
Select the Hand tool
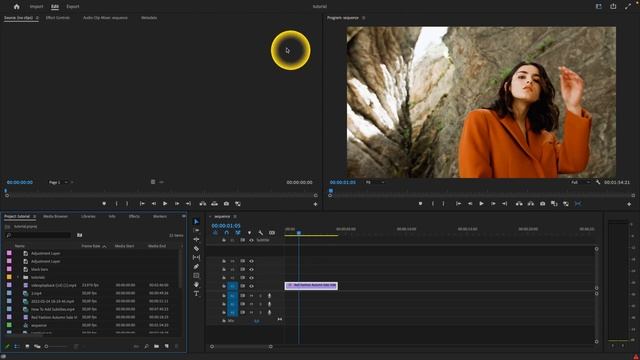point(196,284)
